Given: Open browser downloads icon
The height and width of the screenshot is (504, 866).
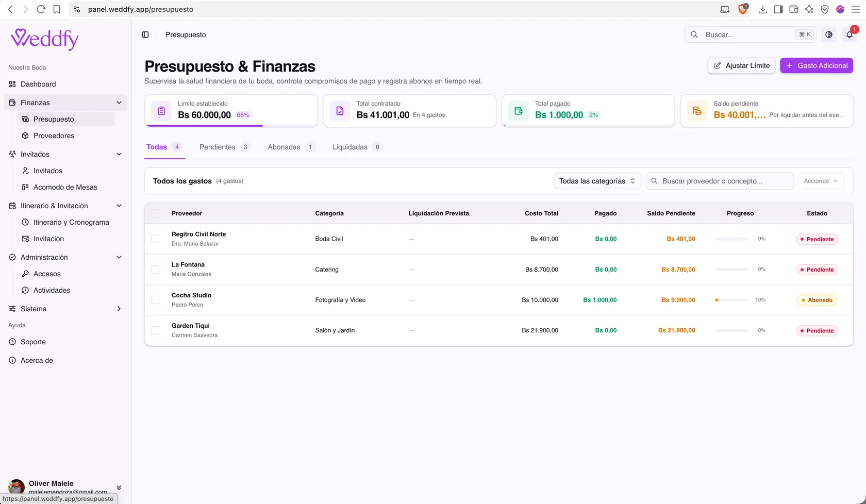Looking at the screenshot, I should tap(763, 9).
